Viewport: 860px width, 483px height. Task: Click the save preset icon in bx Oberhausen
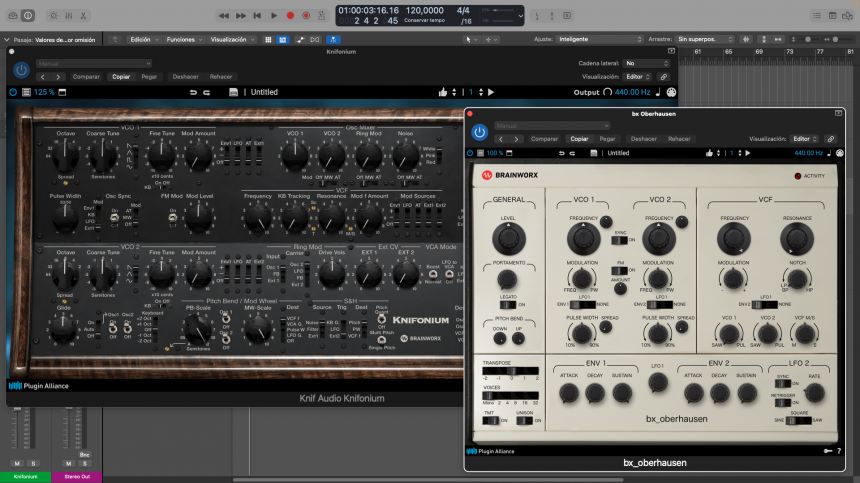pos(593,153)
